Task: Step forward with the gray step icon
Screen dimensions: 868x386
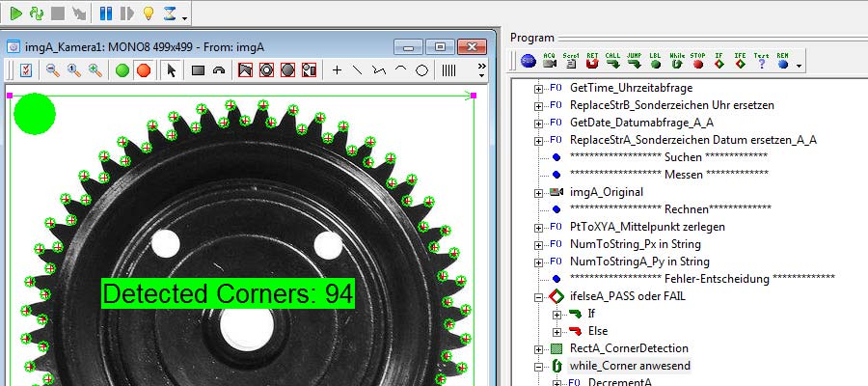Action: (x=126, y=14)
